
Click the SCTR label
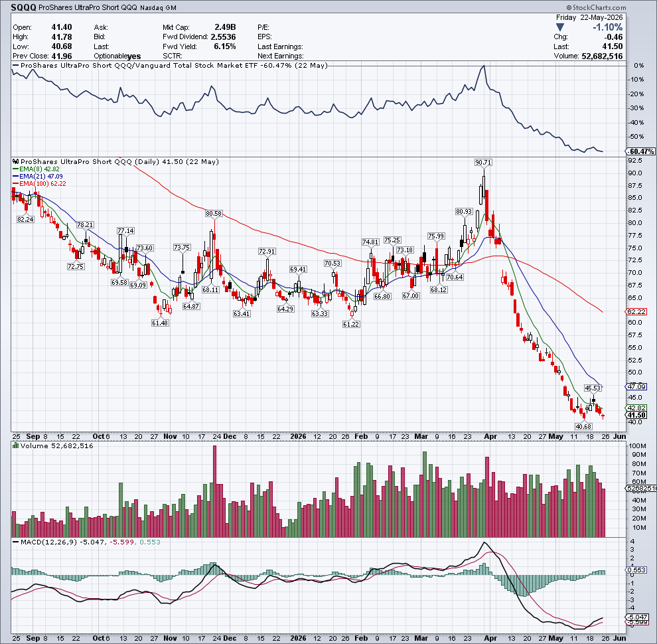tap(172, 56)
